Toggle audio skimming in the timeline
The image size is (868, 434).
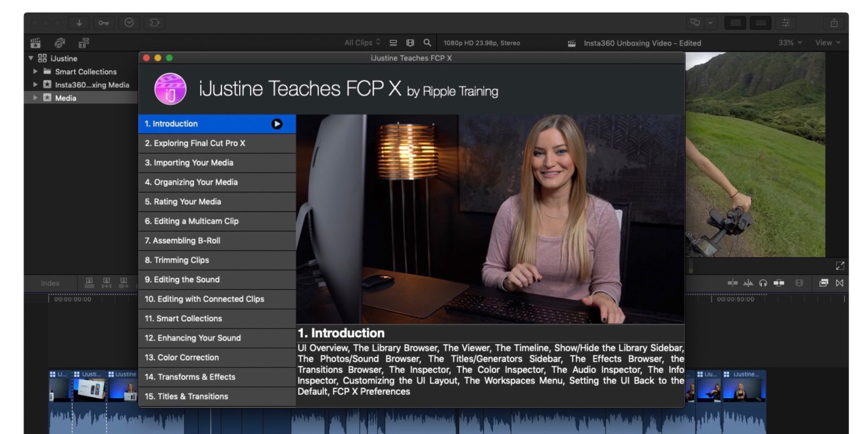(749, 283)
